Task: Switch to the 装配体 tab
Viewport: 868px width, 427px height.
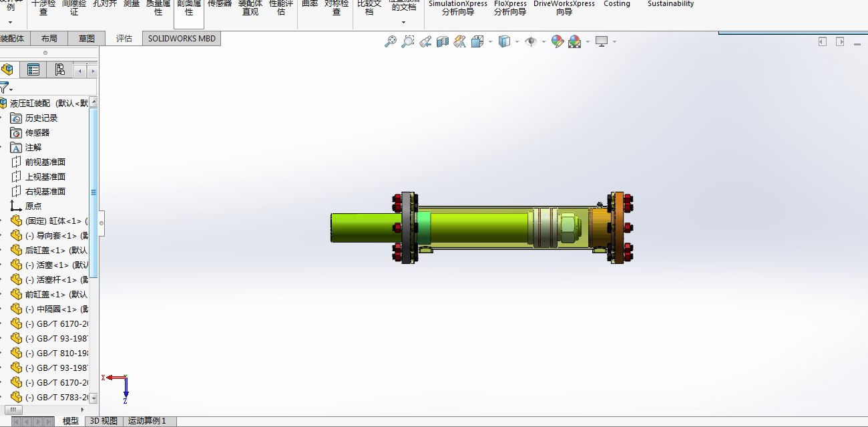Action: pos(15,39)
